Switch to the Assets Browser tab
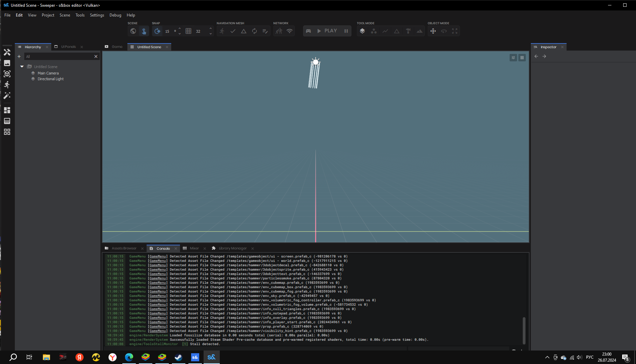 pyautogui.click(x=124, y=248)
